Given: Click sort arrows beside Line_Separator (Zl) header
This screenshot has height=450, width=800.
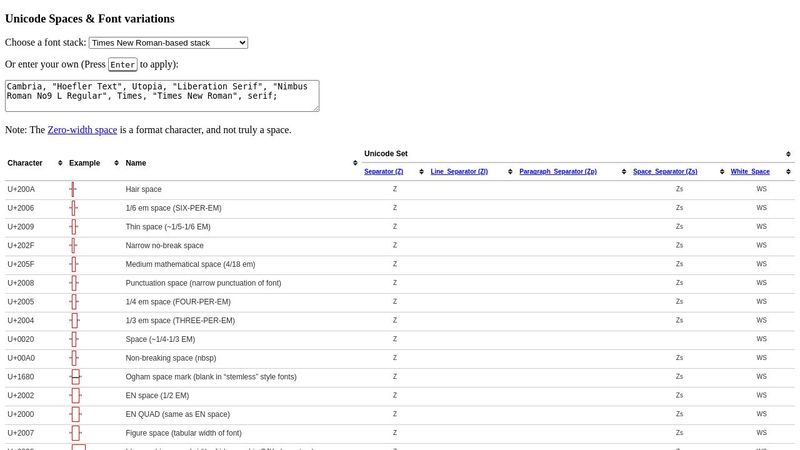Looking at the screenshot, I should pos(510,172).
